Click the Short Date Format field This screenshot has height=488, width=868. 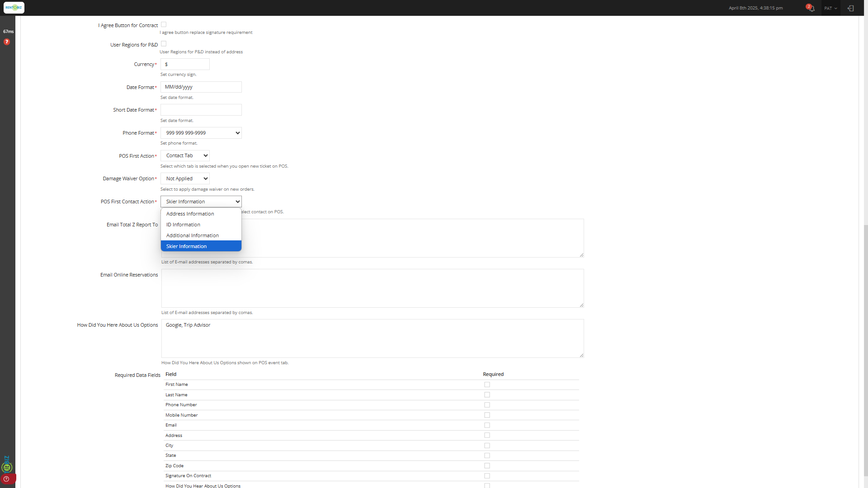201,110
